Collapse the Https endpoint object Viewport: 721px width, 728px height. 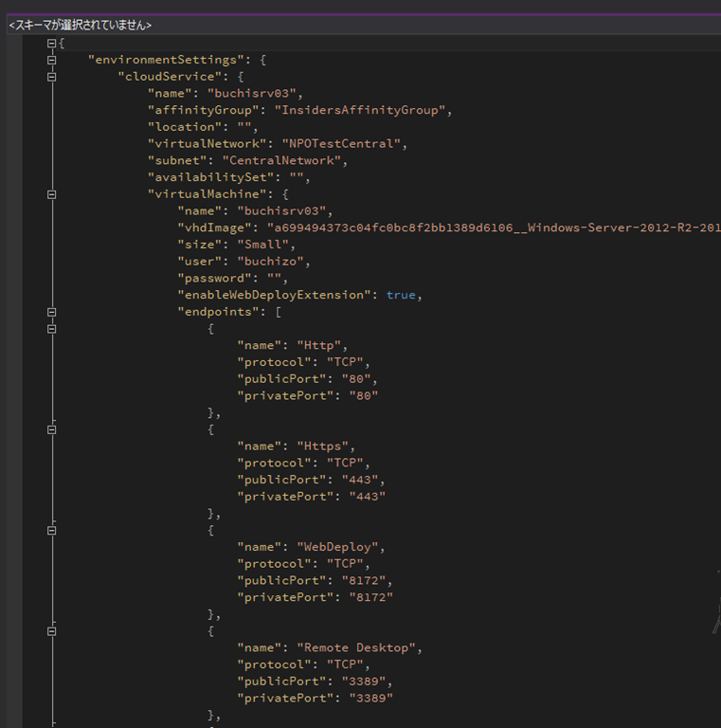52,429
